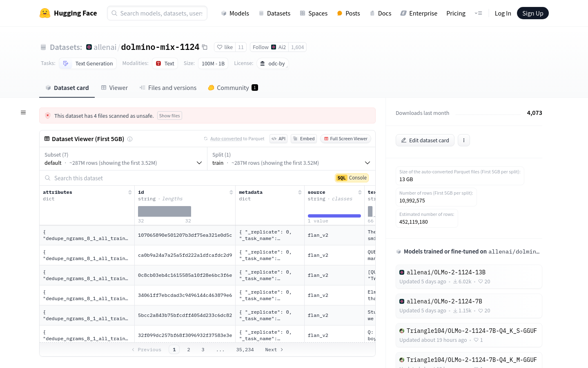The image size is (588, 368).
Task: Sort the attributes column
Action: coord(130,192)
